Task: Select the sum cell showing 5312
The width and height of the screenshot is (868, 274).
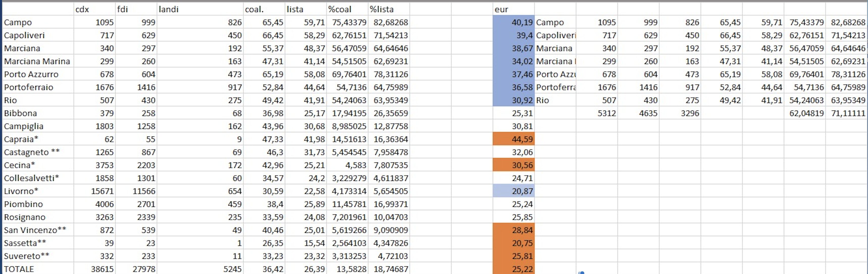Action: [x=597, y=113]
